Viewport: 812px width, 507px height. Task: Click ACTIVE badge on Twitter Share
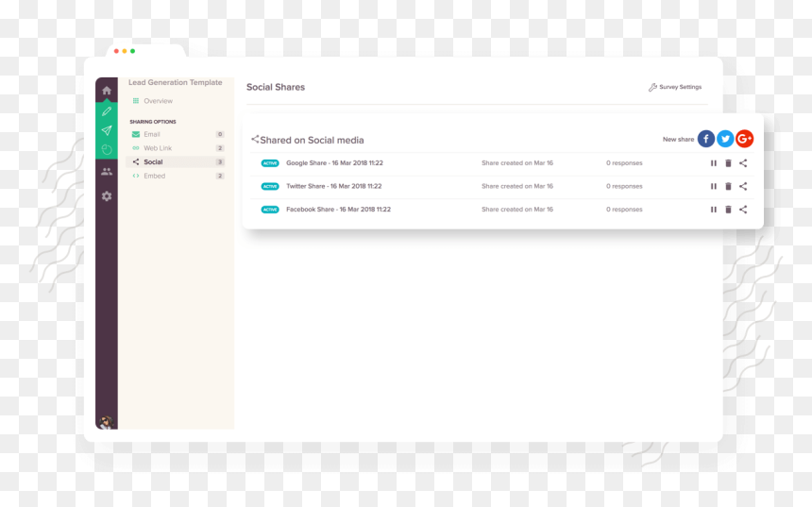click(270, 186)
